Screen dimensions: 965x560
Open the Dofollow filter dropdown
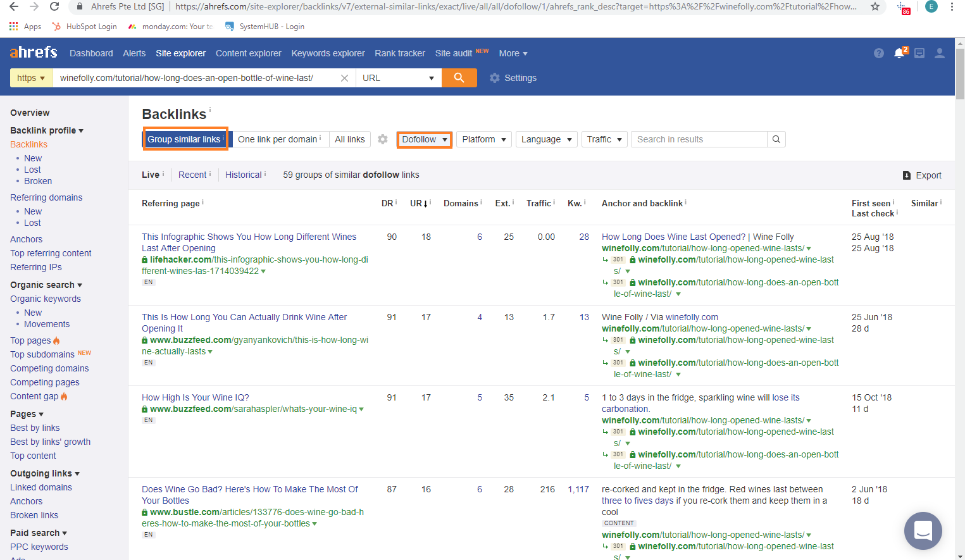pos(425,139)
